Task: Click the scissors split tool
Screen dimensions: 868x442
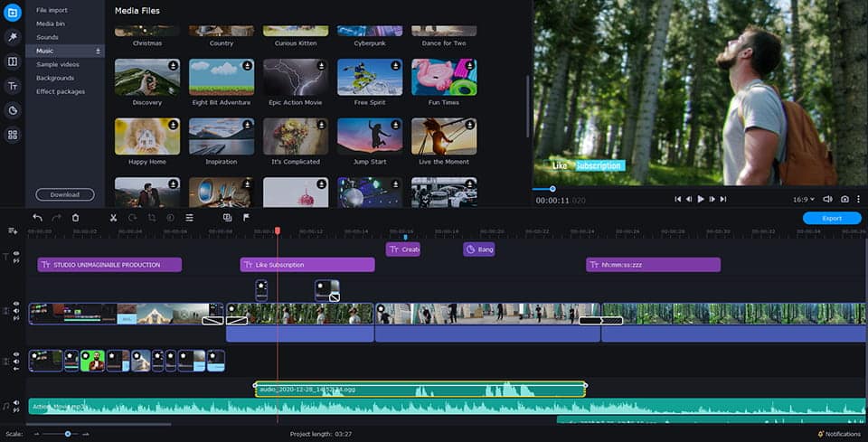Action: click(113, 218)
